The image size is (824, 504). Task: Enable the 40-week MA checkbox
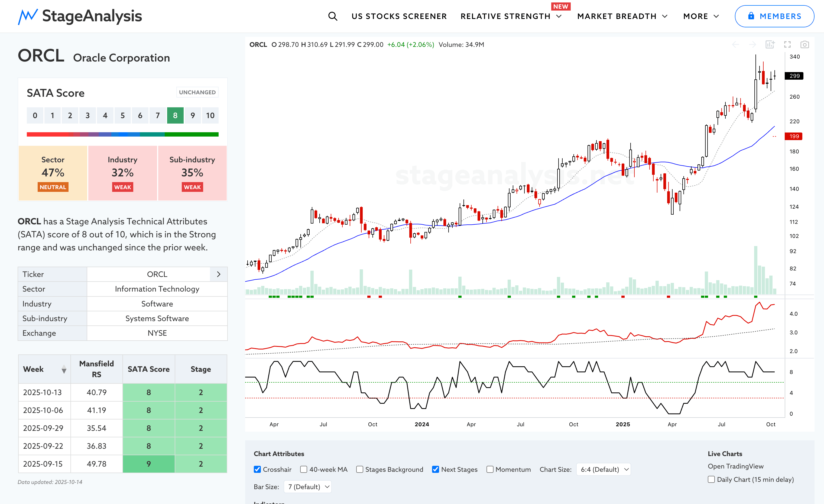point(304,469)
